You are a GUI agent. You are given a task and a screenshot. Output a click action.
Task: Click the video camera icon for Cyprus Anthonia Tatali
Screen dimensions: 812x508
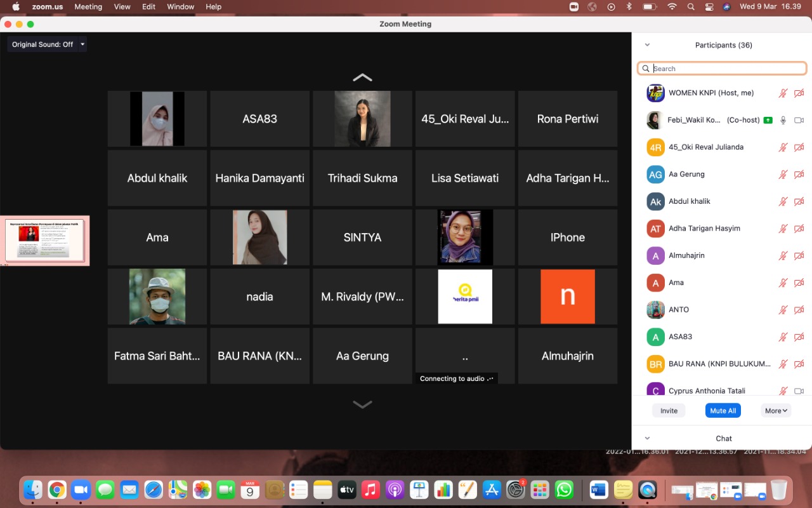(799, 391)
